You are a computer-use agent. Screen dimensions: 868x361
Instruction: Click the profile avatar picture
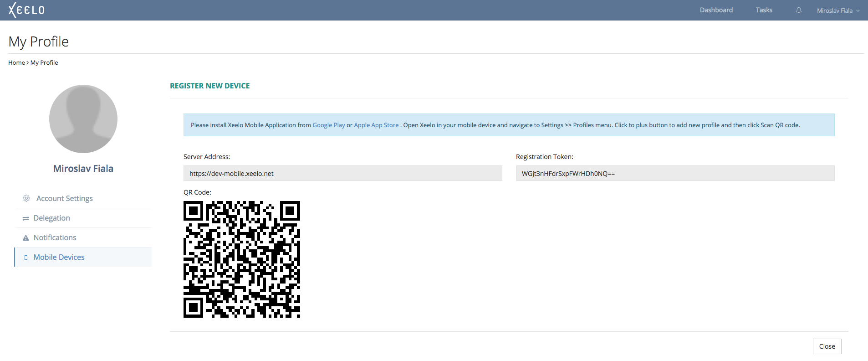click(x=83, y=119)
